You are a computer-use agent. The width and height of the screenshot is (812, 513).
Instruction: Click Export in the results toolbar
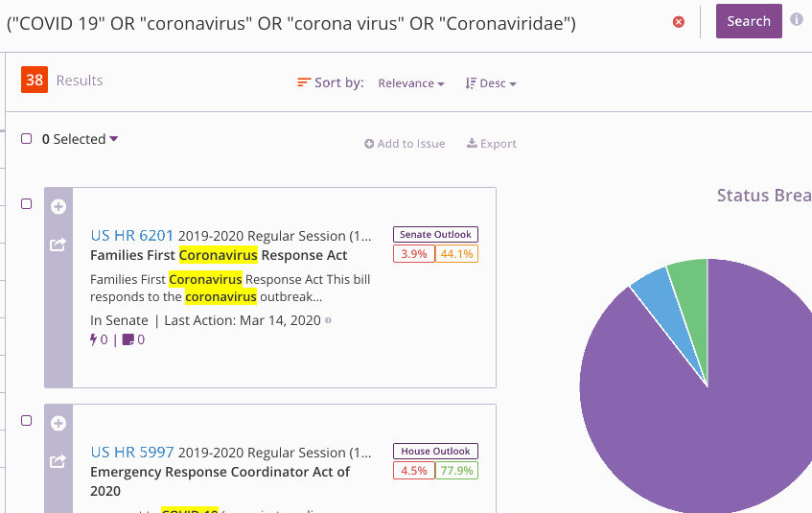coord(492,144)
